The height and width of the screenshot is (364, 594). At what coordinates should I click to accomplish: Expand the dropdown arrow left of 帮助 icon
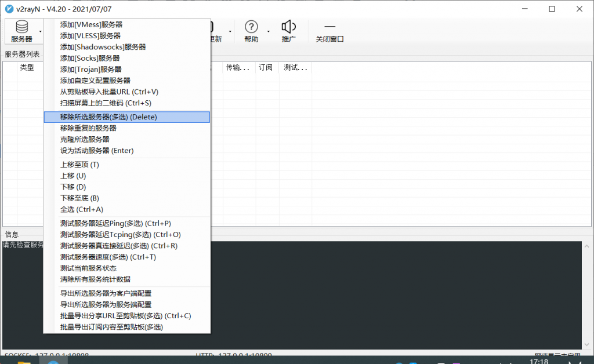[230, 31]
